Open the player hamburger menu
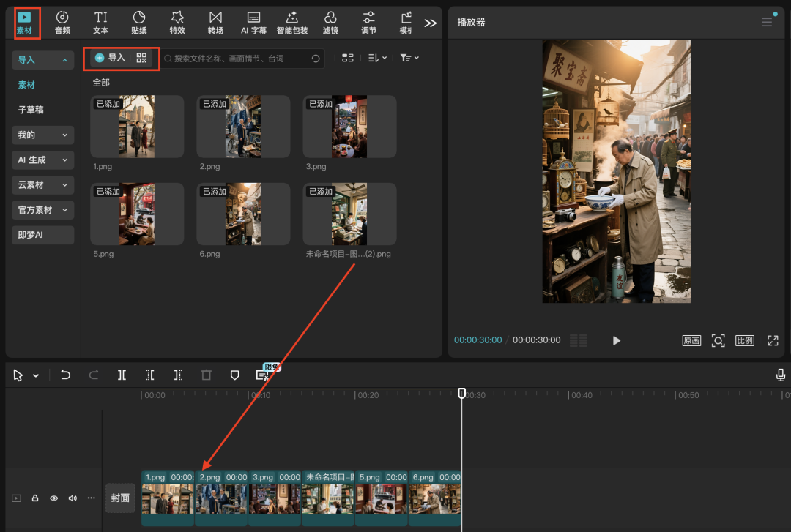Screen dimensions: 791x532 [767, 22]
